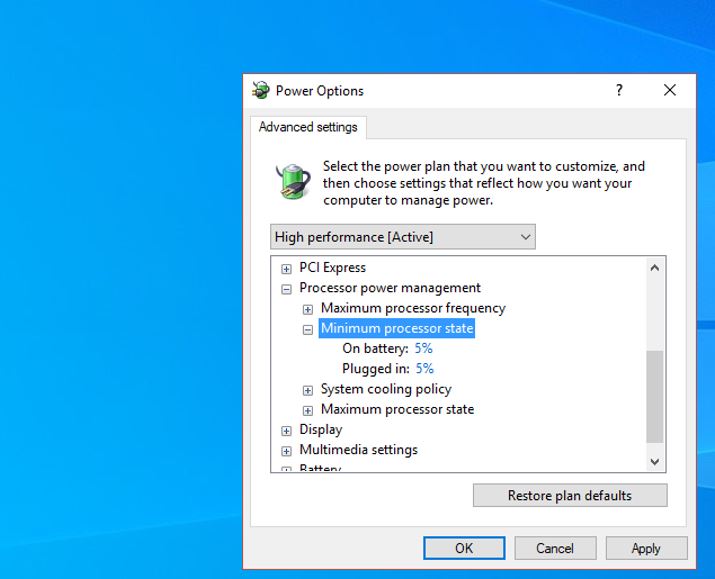Select the Advanced settings tab
The image size is (715, 579).
click(x=308, y=127)
